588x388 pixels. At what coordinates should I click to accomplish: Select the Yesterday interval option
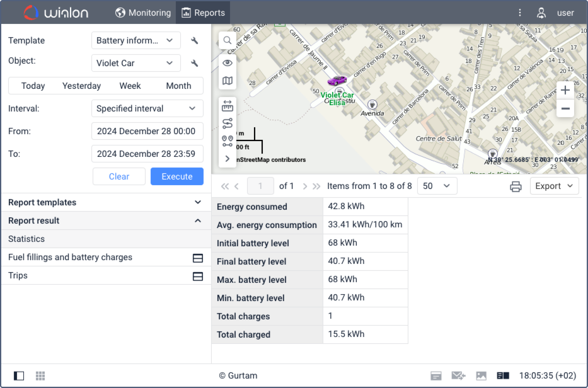click(81, 86)
